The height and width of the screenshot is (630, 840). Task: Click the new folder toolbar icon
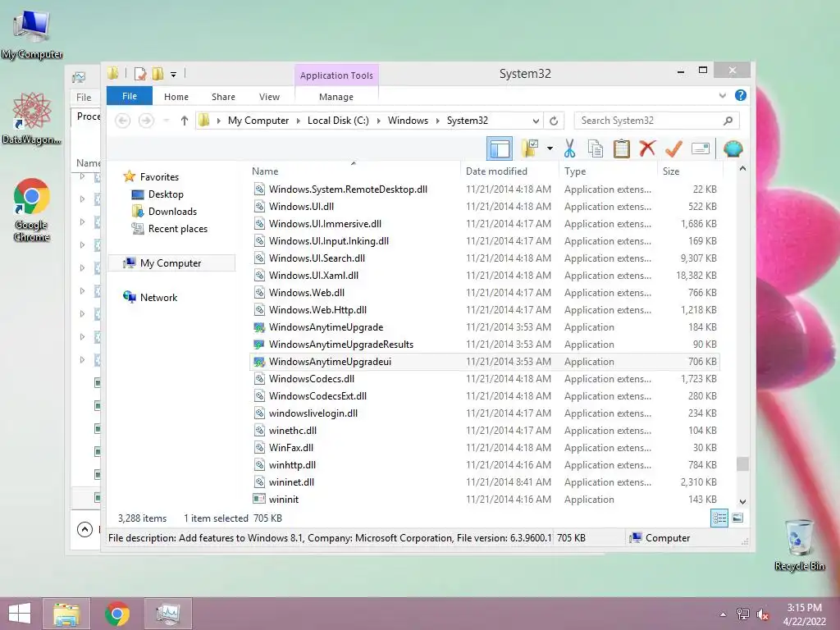click(530, 148)
